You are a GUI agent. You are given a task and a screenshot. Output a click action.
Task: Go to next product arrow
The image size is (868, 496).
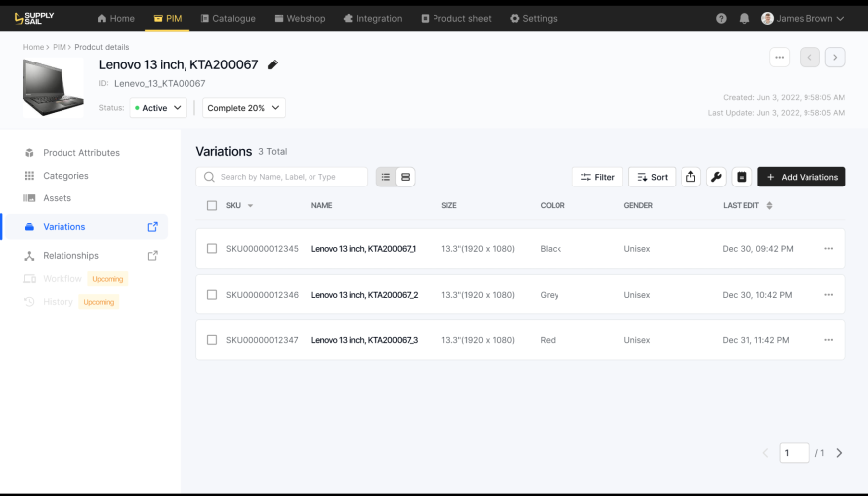[835, 57]
